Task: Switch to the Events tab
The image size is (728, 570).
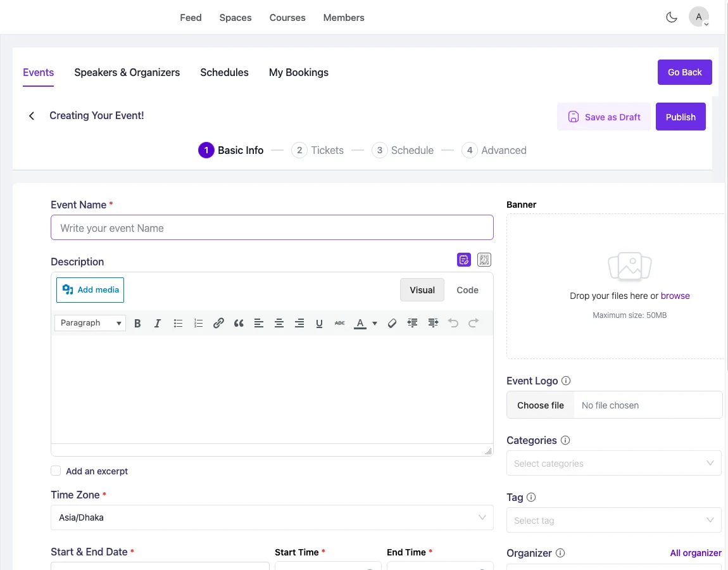Action: (x=39, y=72)
